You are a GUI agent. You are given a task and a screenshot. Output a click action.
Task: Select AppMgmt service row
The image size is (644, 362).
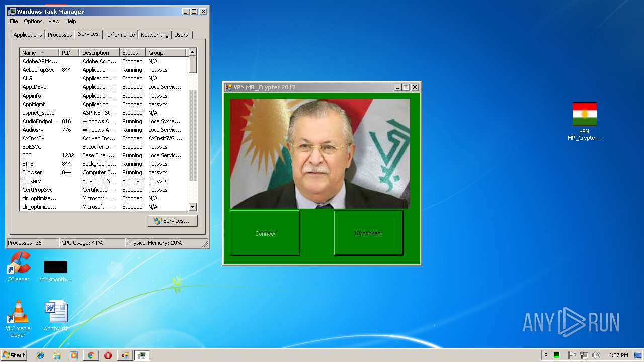point(104,104)
